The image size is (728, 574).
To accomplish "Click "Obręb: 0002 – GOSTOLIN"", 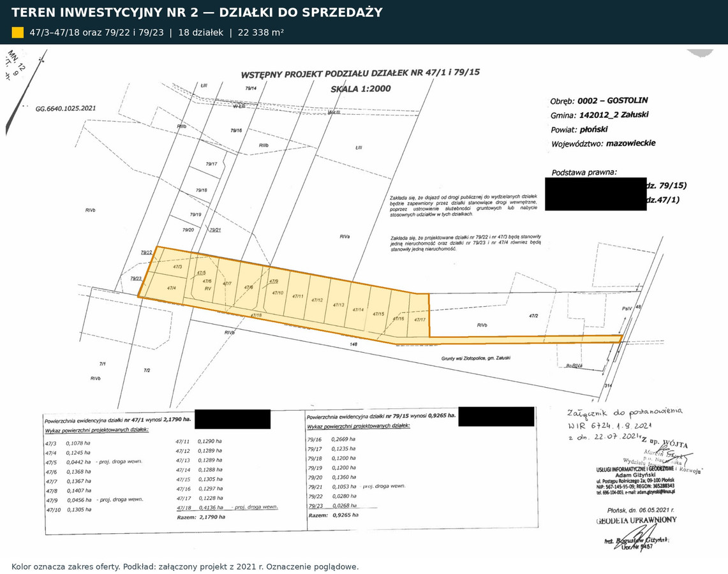I will pos(599,101).
